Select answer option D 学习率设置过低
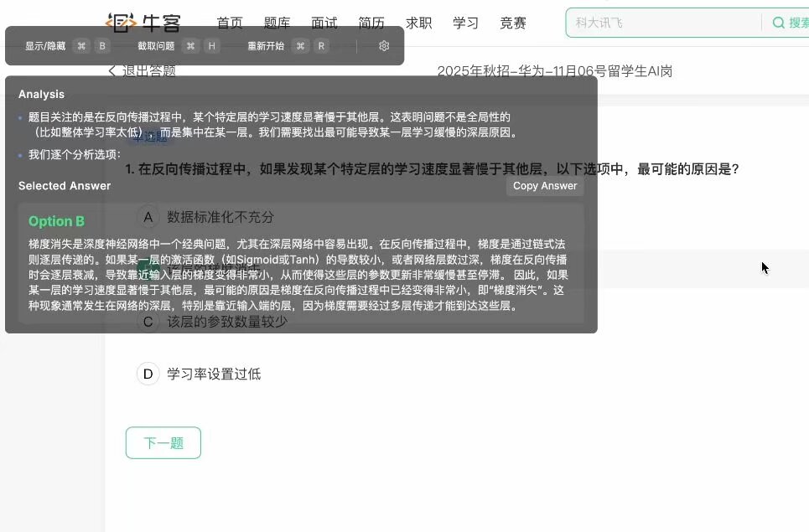 click(x=199, y=374)
